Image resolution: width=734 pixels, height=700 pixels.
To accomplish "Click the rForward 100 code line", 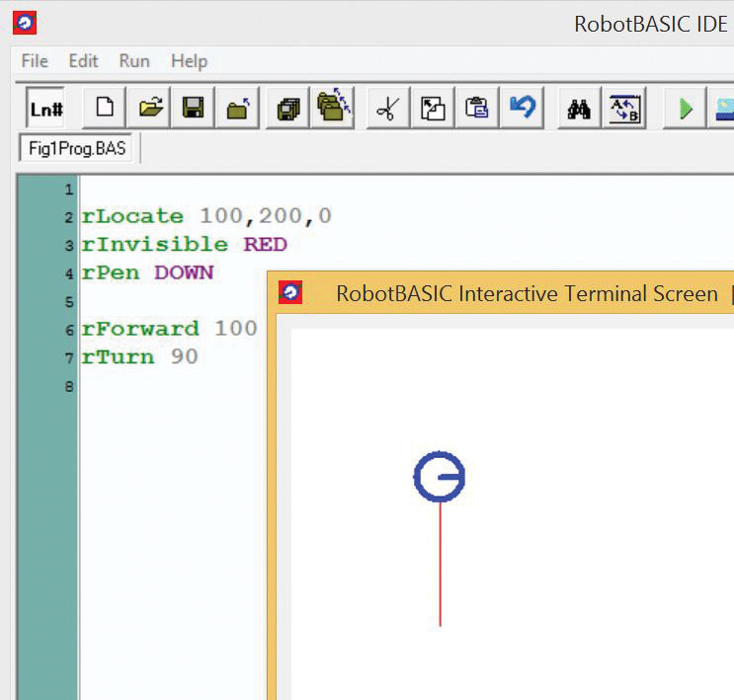I will click(170, 329).
